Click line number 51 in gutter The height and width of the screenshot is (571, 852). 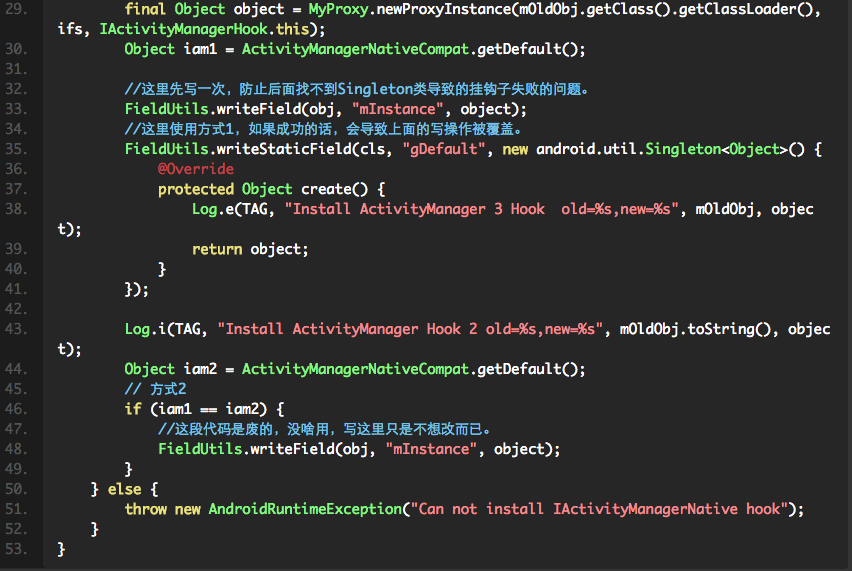(x=16, y=509)
